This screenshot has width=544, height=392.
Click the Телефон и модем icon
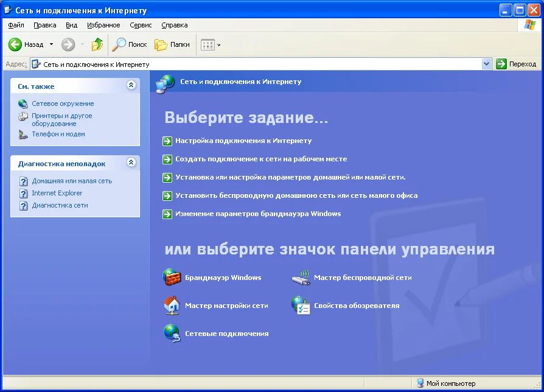[x=23, y=135]
